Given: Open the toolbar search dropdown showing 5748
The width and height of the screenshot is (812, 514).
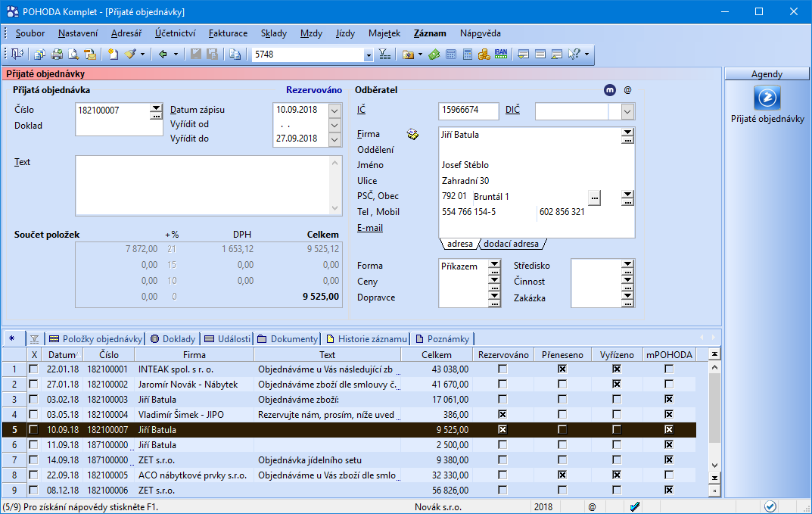Looking at the screenshot, I should click(x=369, y=55).
